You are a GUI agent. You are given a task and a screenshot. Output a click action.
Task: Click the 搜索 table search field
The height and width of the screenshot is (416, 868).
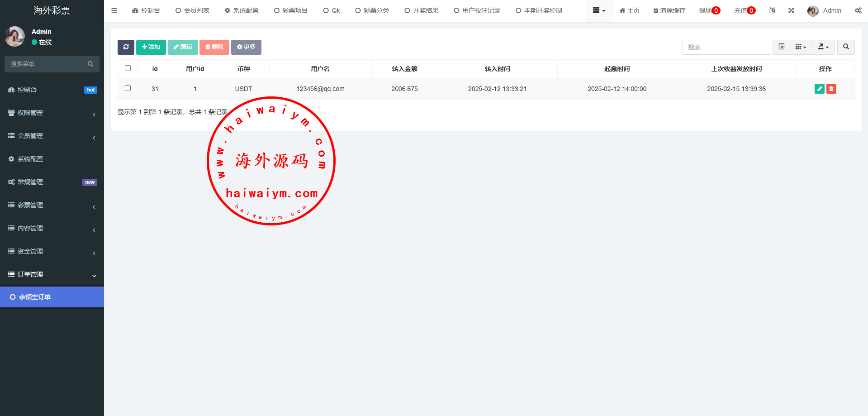(x=726, y=47)
